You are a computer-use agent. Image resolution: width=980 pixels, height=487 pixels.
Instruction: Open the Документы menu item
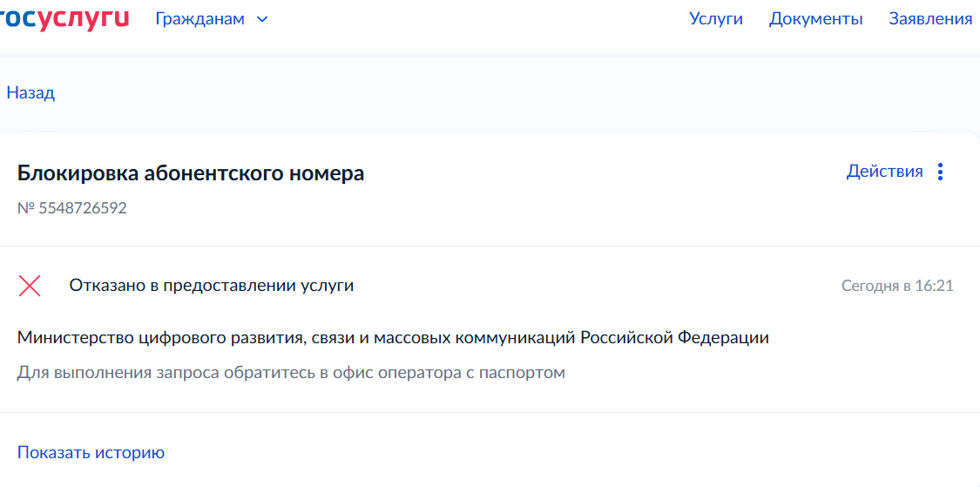815,18
